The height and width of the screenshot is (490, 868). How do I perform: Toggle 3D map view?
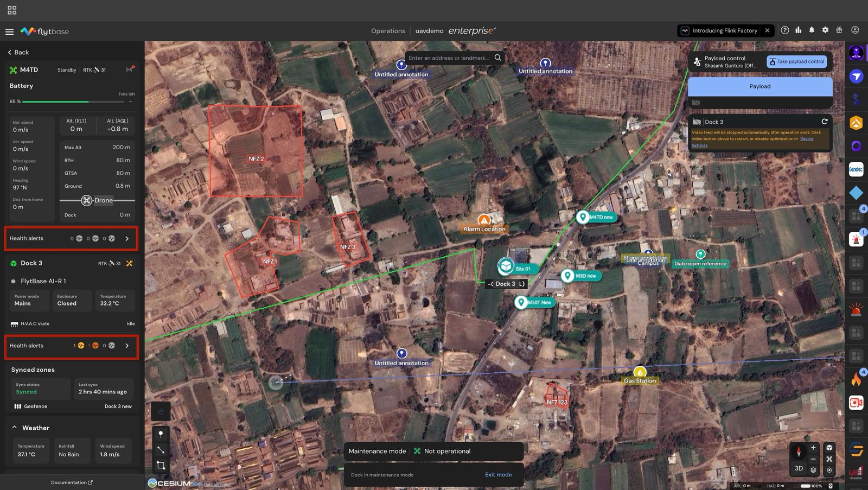pyautogui.click(x=799, y=468)
